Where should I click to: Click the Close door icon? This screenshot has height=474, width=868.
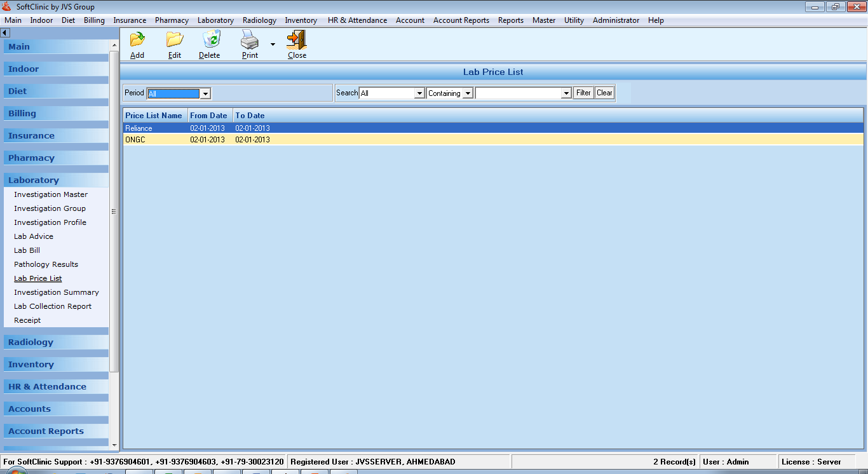(297, 41)
